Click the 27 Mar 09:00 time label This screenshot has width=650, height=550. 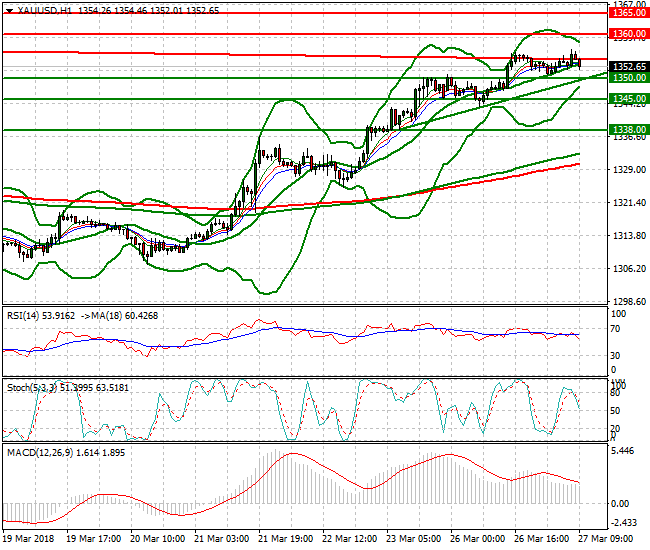(606, 539)
